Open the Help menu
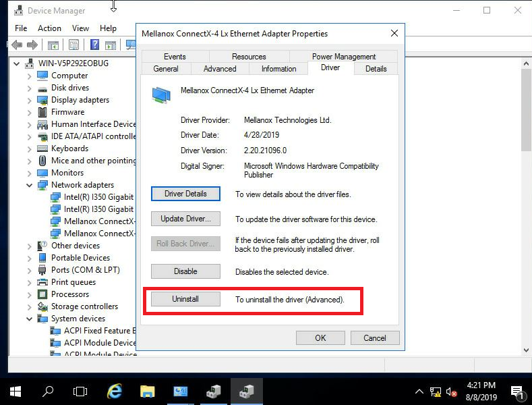Image resolution: width=532 pixels, height=405 pixels. coord(108,28)
